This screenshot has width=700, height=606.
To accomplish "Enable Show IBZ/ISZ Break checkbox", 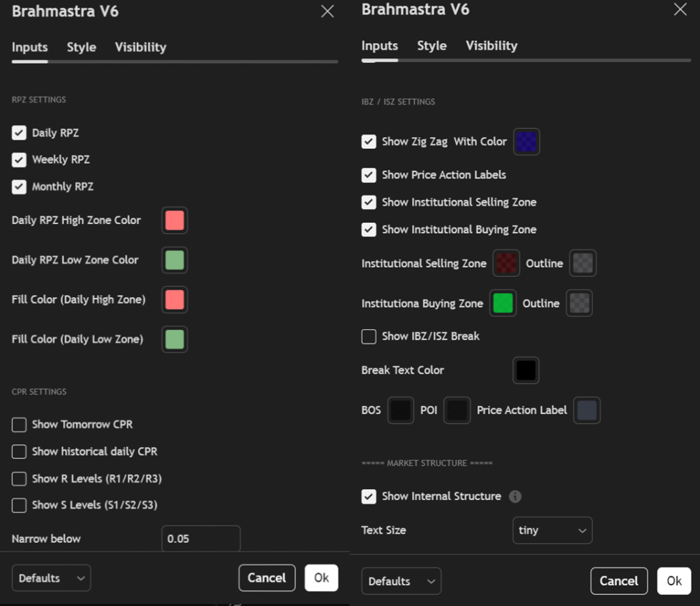I will tap(368, 336).
